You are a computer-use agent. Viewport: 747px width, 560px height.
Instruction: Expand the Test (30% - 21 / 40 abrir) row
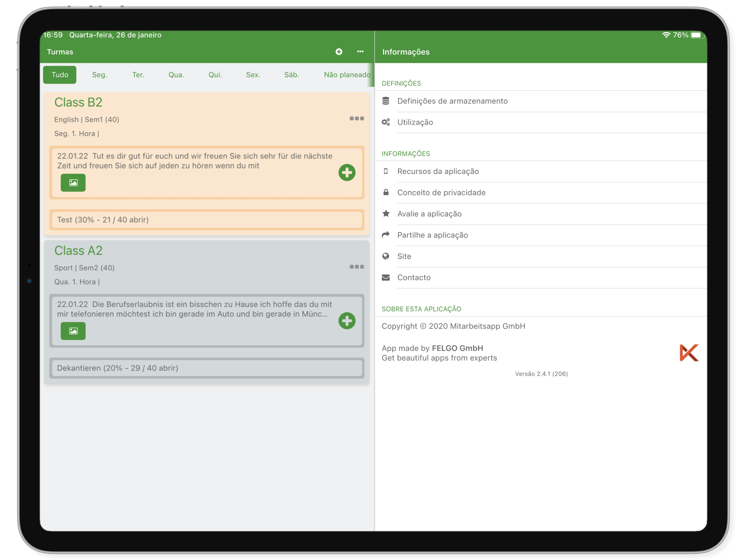(207, 220)
